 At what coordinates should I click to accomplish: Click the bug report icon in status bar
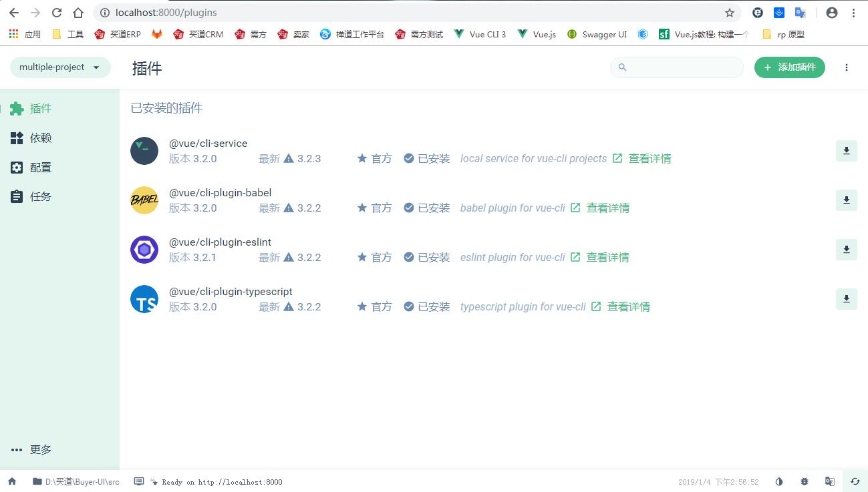coord(805,481)
